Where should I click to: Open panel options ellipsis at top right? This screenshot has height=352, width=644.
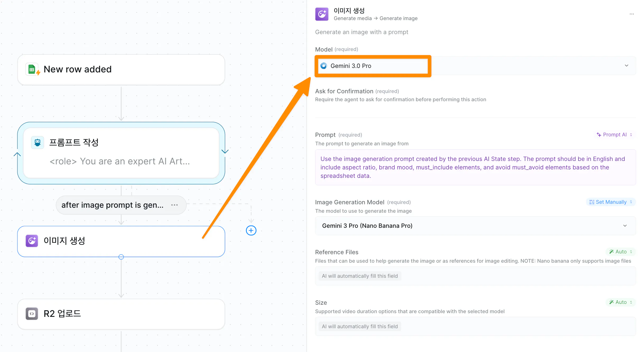[632, 14]
